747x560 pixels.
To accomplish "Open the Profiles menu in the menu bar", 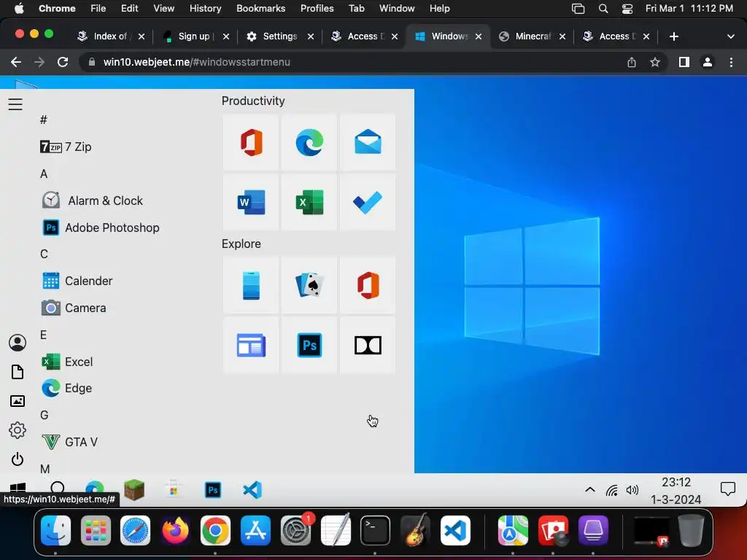I will (x=317, y=9).
